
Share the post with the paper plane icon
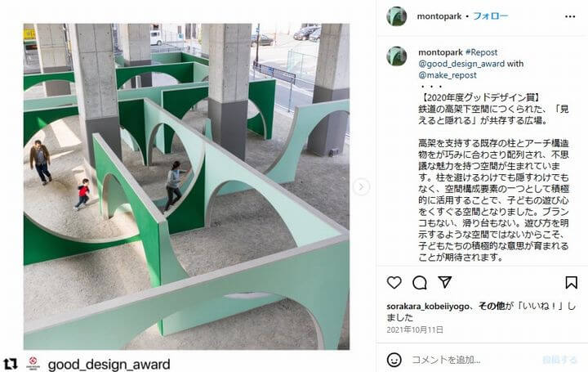(445, 282)
